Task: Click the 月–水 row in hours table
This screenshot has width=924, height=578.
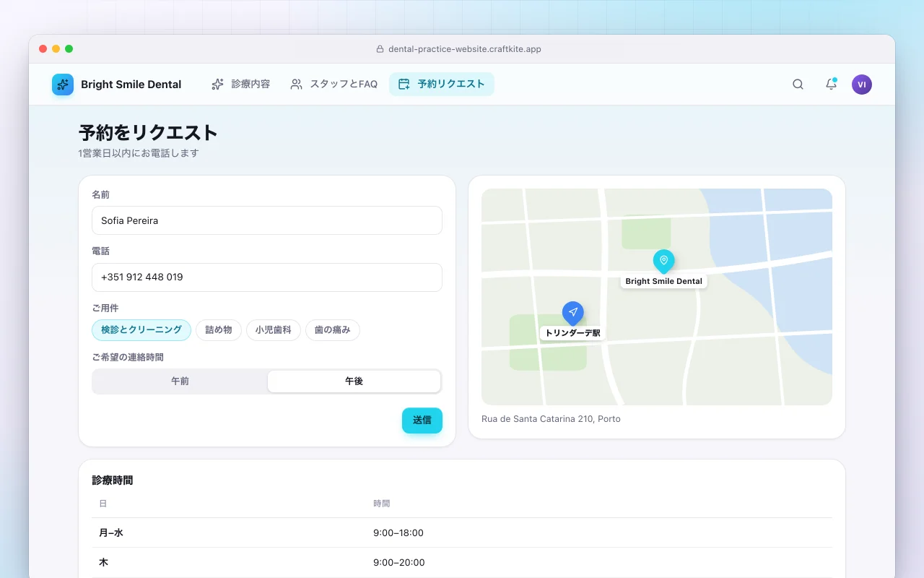Action: (x=462, y=533)
